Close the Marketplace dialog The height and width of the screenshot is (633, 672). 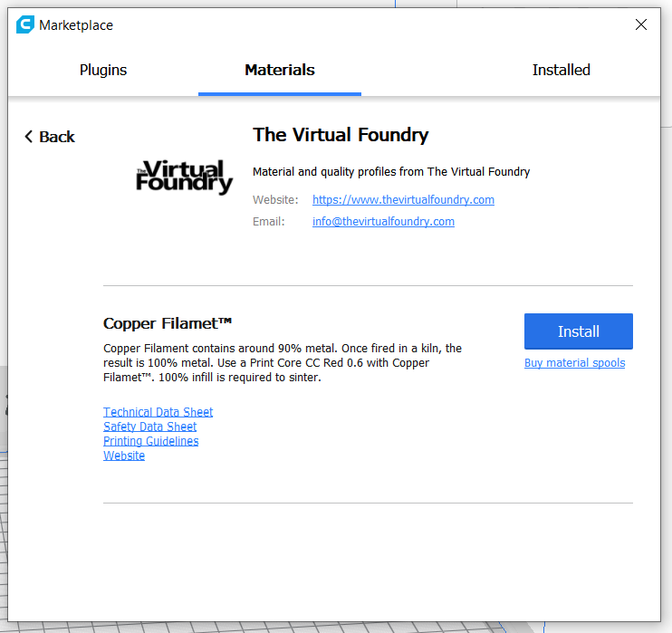[x=640, y=24]
